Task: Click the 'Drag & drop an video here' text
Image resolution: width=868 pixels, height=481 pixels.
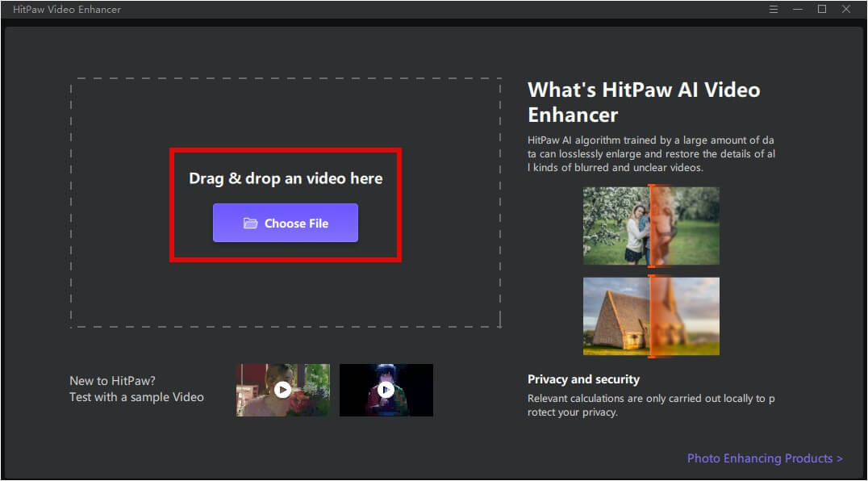Action: click(x=286, y=178)
